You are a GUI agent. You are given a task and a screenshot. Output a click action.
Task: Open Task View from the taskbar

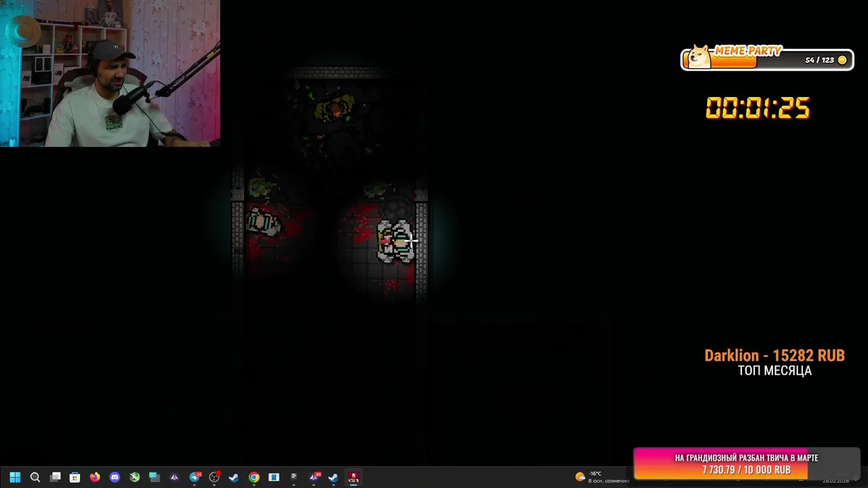(56, 477)
